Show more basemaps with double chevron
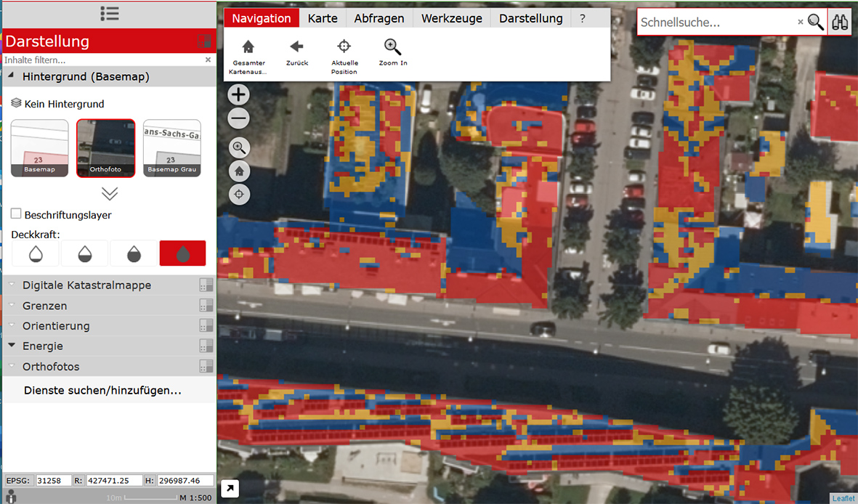The image size is (858, 504). pos(109,194)
